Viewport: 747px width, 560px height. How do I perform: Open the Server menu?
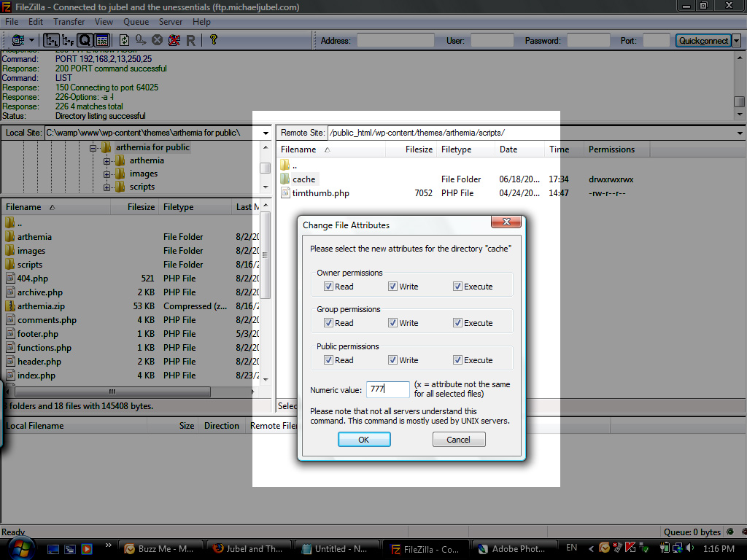click(x=171, y=22)
